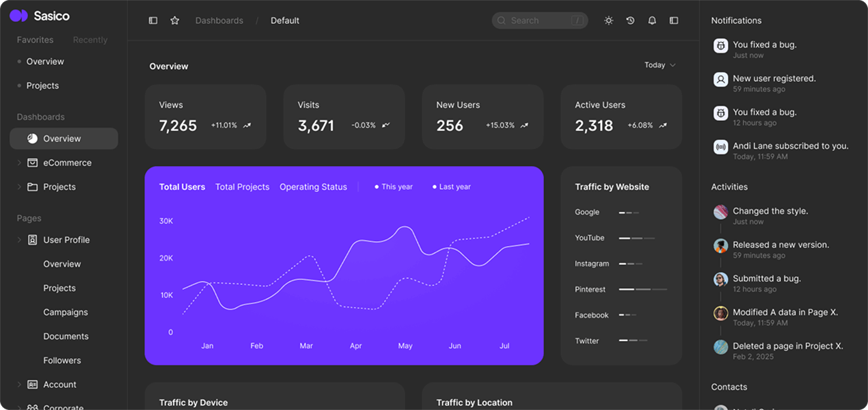The image size is (868, 410).
Task: Star this dashboard as favorite
Action: (175, 20)
